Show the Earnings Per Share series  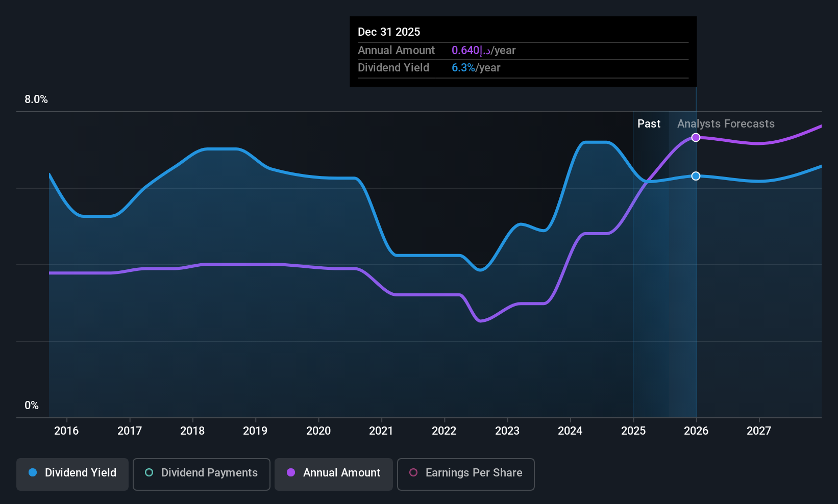tap(466, 474)
